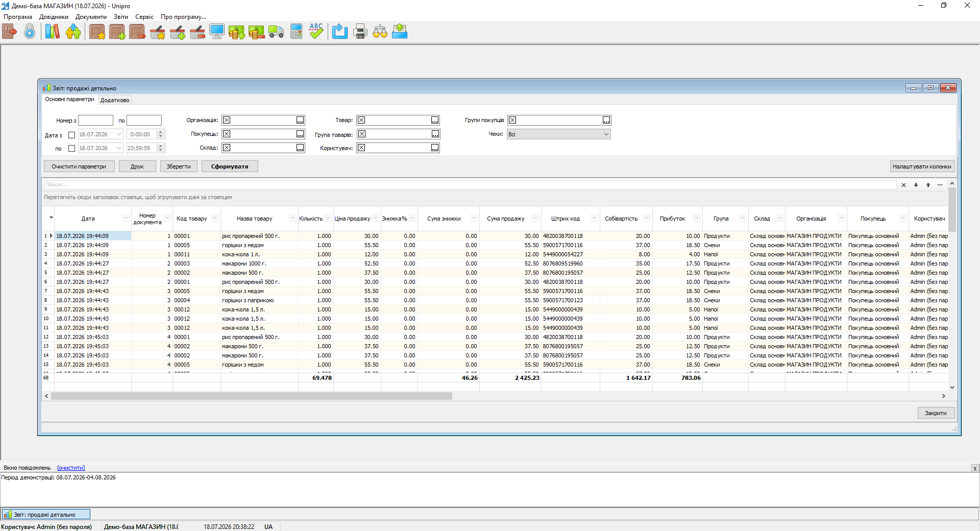Viewport: 980px width, 531px height.
Task: Open the books directory icon
Action: pos(52,32)
